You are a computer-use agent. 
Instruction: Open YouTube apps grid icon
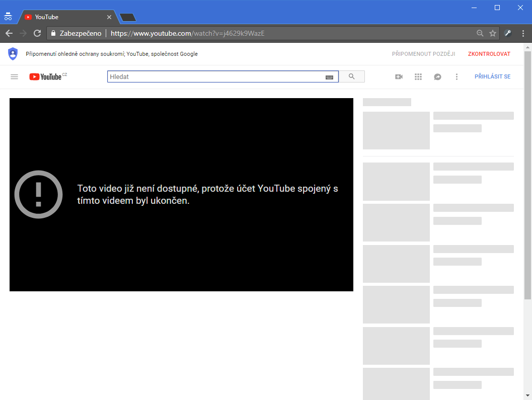point(418,76)
